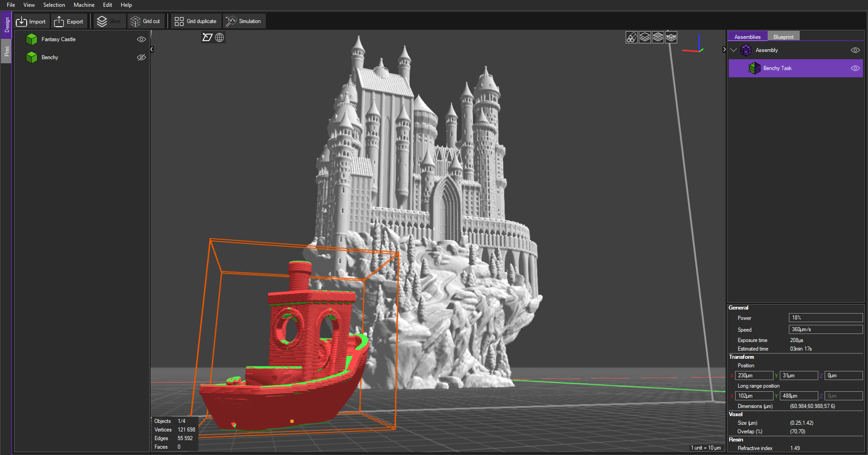Switch to the Design side tab
The height and width of the screenshot is (455, 868).
[x=6, y=25]
